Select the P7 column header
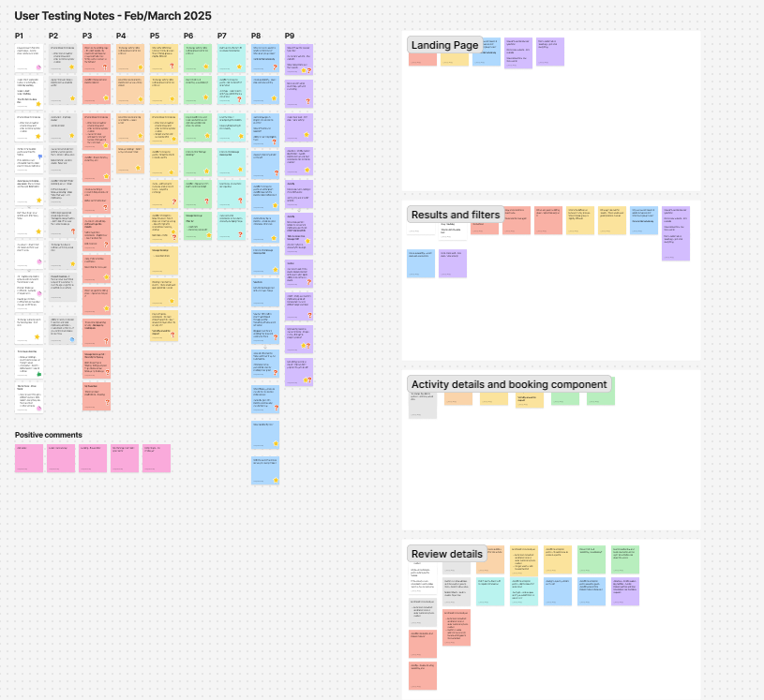Image resolution: width=764 pixels, height=700 pixels. point(221,36)
